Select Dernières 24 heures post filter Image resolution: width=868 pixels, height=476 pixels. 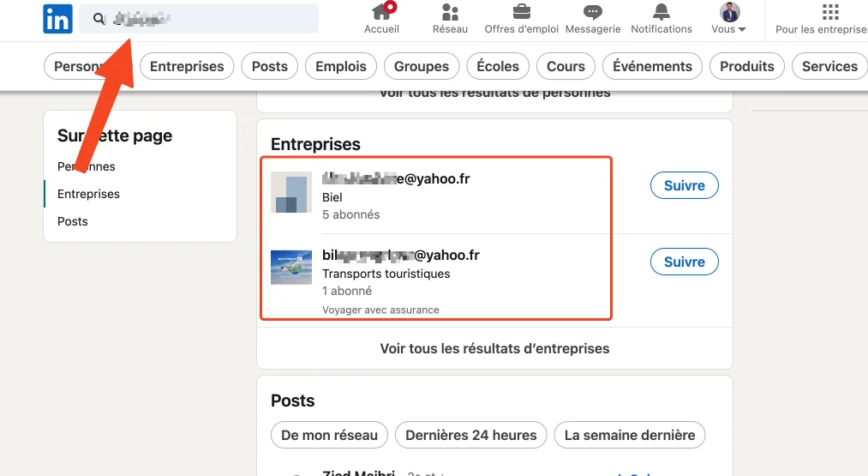(x=471, y=435)
